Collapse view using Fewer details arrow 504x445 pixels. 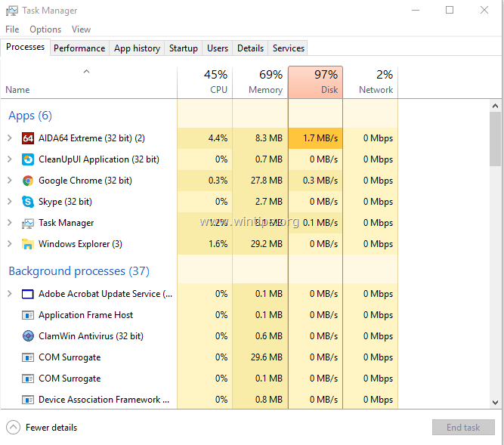pos(13,428)
